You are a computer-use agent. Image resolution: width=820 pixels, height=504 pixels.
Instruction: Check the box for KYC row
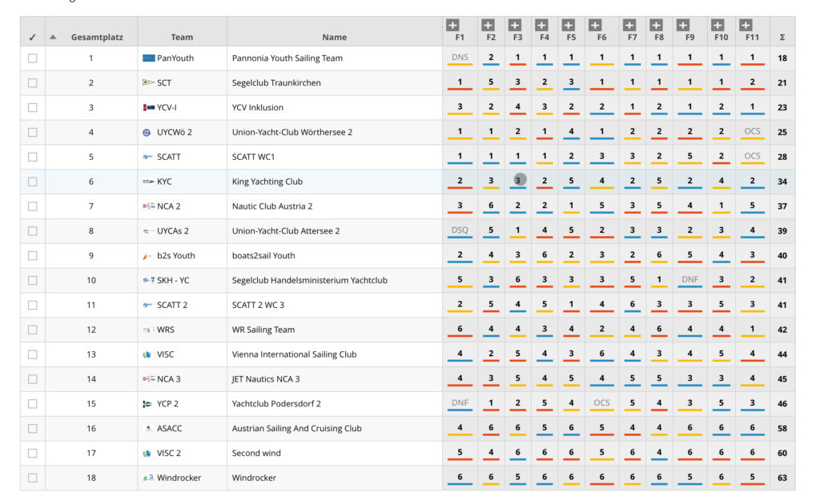32,182
